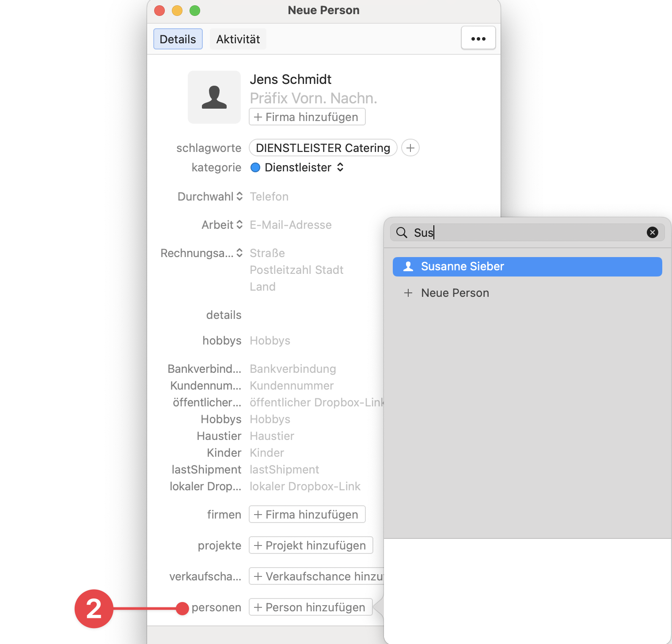
Task: Change the Durchwahl phone label type
Action: (210, 197)
